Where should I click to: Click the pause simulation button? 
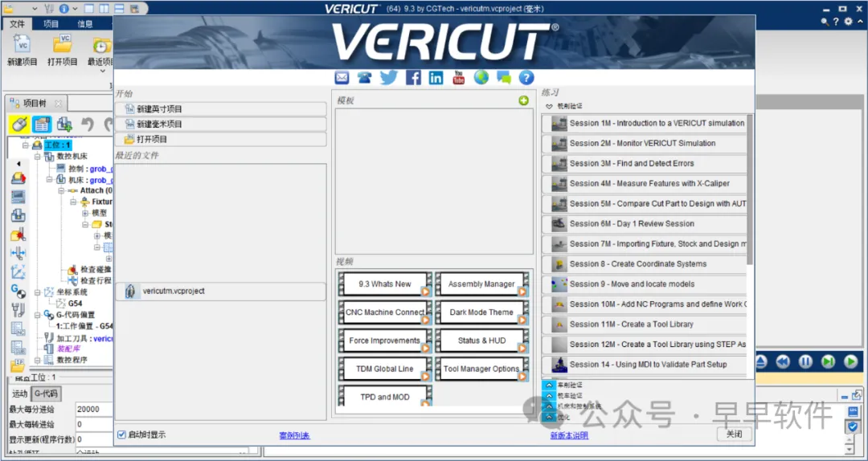tap(805, 362)
